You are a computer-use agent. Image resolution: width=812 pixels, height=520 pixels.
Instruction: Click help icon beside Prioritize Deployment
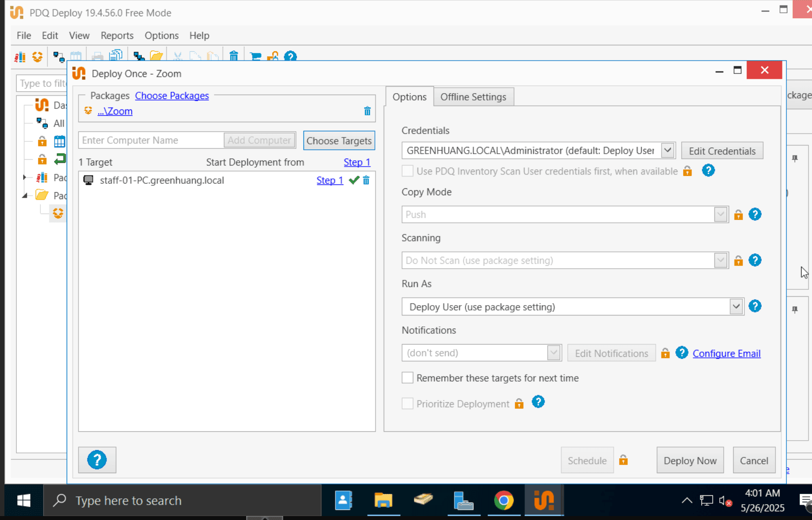tap(538, 402)
